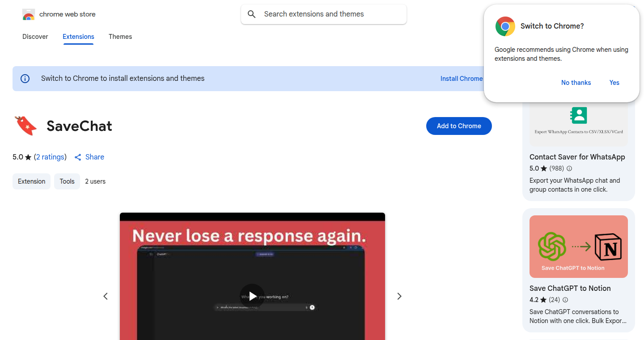Click the search magnifier icon

click(252, 14)
